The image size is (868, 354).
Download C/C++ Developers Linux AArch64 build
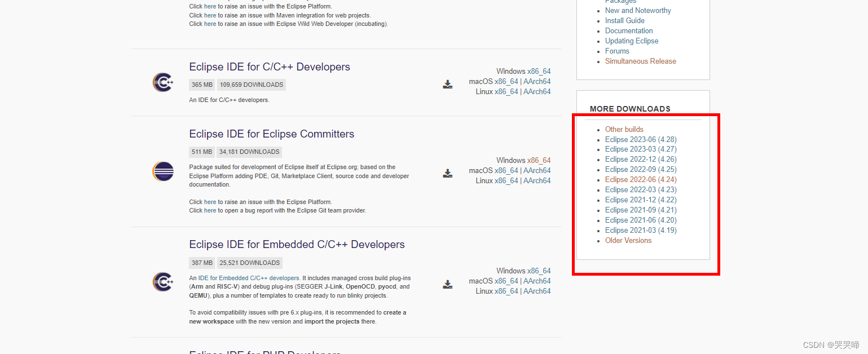point(537,92)
